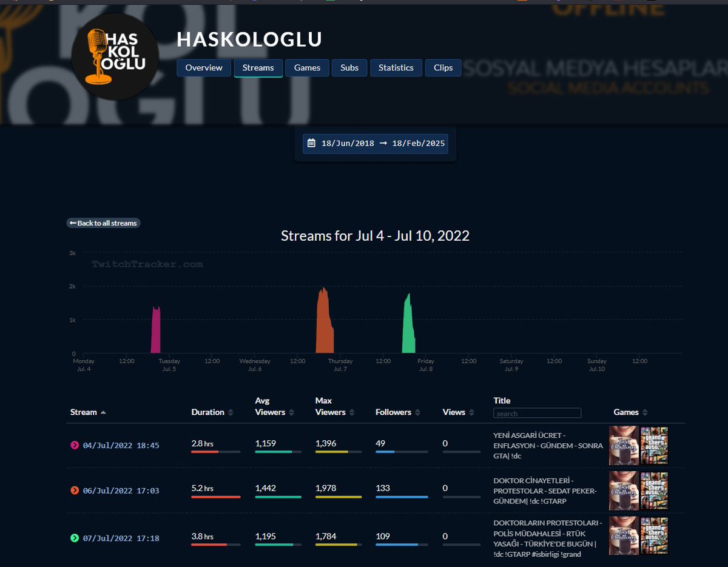Sort table by Duration column
This screenshot has height=567, width=728.
212,412
